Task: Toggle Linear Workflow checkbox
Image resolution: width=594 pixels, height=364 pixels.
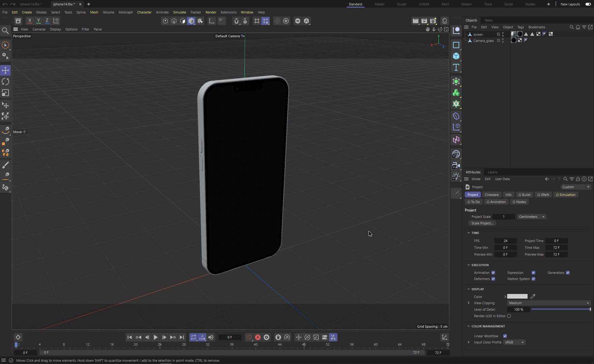Action: coord(505,336)
